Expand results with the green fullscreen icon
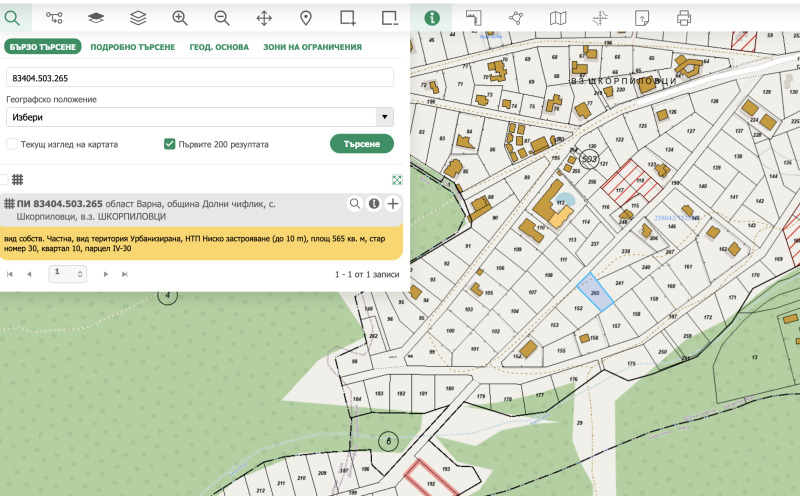Viewport: 800px width, 496px height. click(397, 180)
